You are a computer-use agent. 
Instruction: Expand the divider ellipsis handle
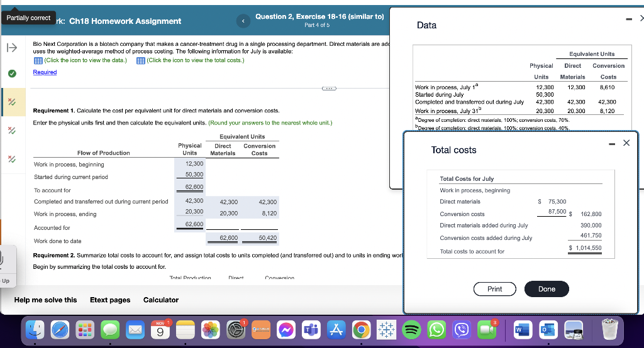click(x=328, y=88)
